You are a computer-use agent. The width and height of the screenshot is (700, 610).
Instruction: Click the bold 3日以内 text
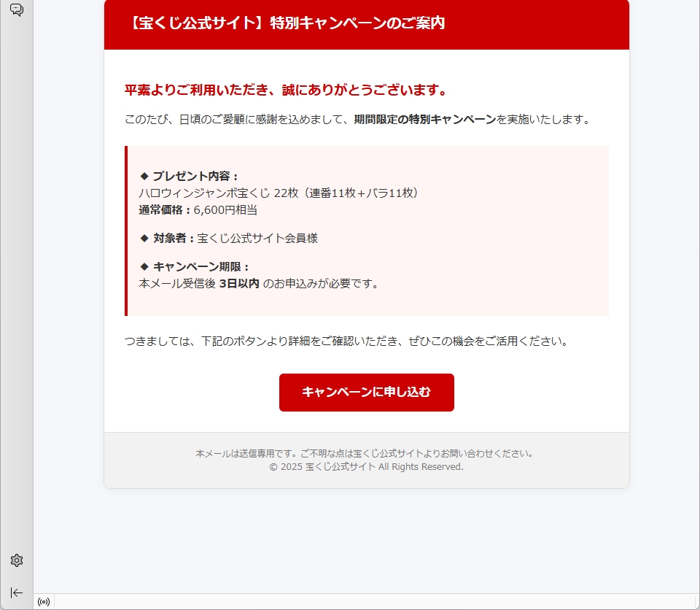coord(239,284)
